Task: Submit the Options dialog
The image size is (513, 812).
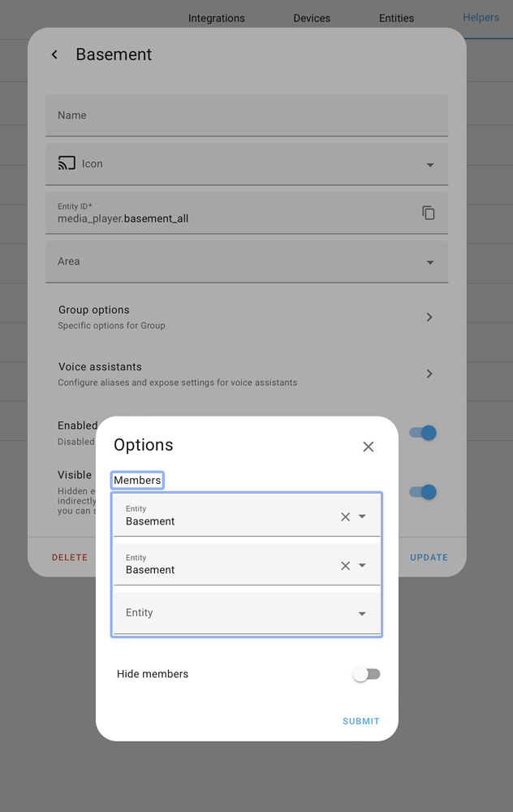Action: click(x=360, y=720)
